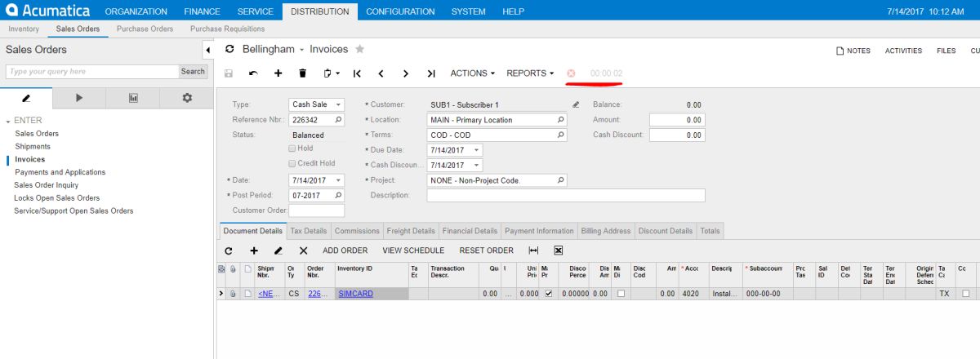The image size is (980, 359).
Task: Edit the selected grid row pencil
Action: pyautogui.click(x=278, y=250)
